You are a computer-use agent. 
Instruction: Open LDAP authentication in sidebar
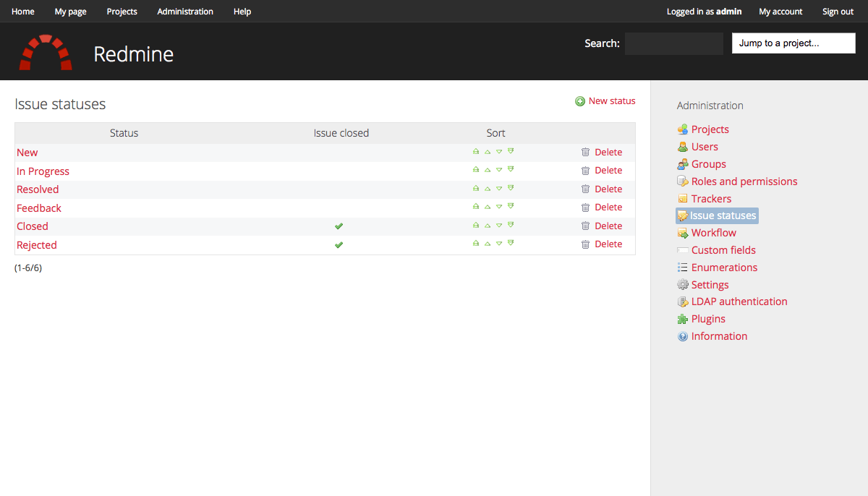click(733, 302)
